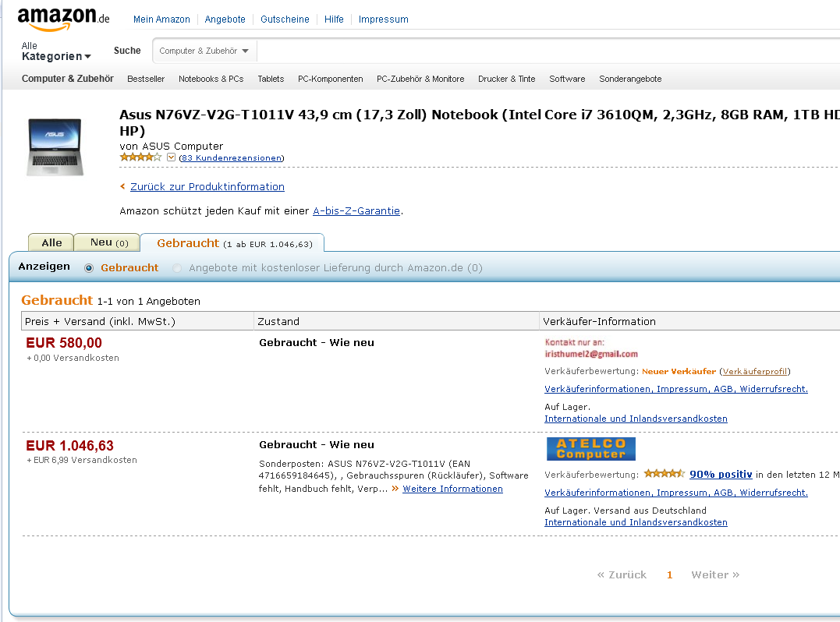Click the Weiter » pagination control
Viewport: 840px width, 622px height.
pos(715,574)
